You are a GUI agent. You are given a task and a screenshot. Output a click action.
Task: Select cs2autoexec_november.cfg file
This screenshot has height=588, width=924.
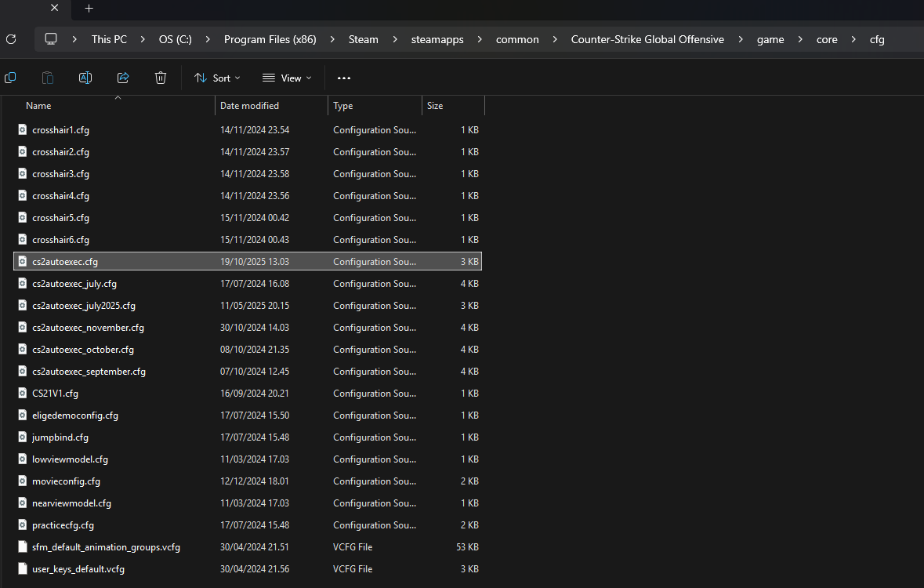tap(248, 328)
